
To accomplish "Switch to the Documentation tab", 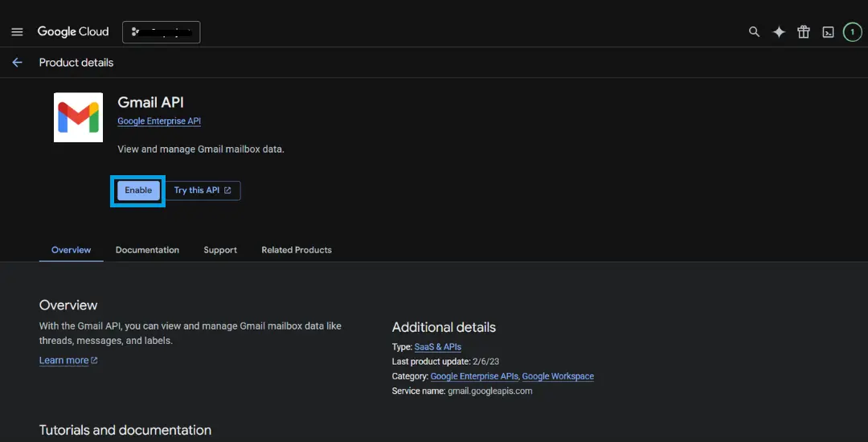I will pyautogui.click(x=147, y=250).
